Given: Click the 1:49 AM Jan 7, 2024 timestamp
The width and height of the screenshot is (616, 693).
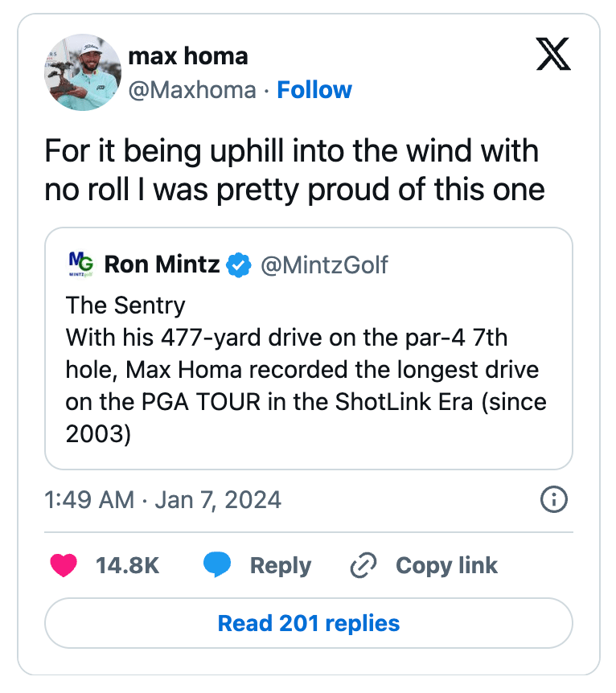Looking at the screenshot, I should 162,499.
